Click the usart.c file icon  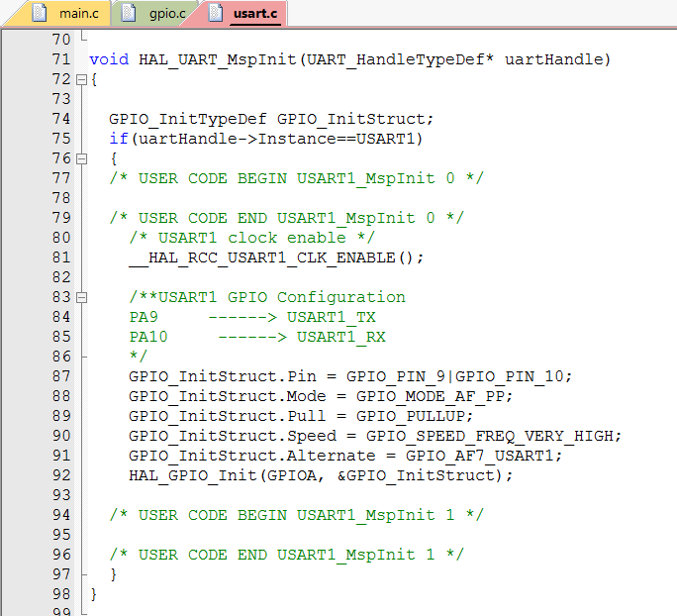216,13
